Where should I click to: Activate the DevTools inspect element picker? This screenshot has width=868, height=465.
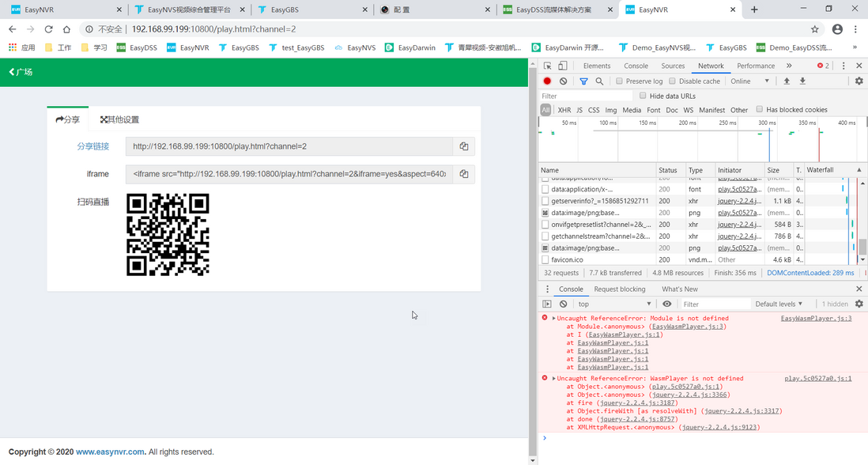pyautogui.click(x=548, y=66)
